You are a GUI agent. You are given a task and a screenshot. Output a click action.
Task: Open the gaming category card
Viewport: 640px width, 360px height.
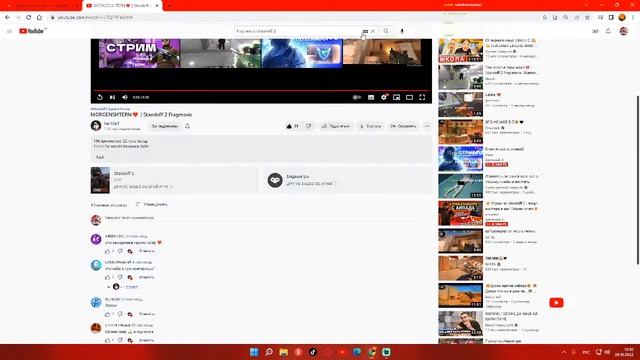[347, 180]
